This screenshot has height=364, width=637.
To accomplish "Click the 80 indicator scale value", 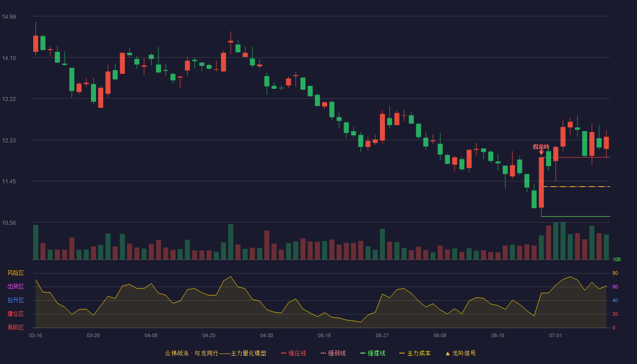I will [615, 273].
